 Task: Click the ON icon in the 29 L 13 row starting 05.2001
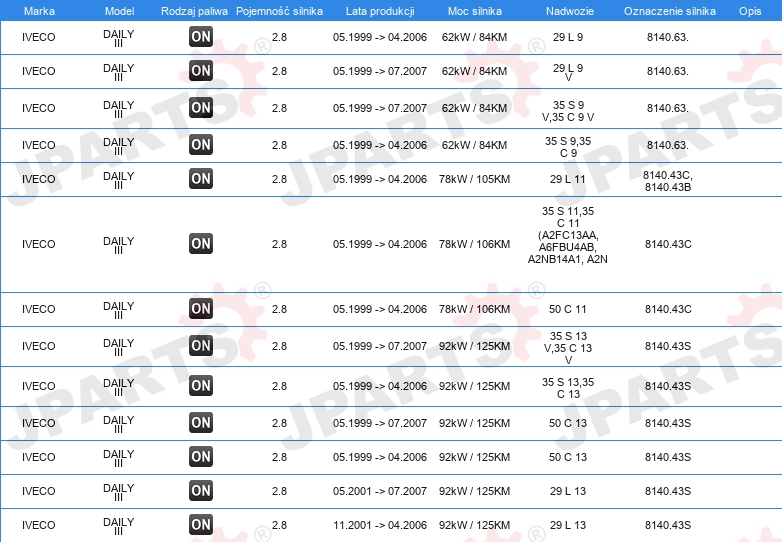pyautogui.click(x=201, y=491)
